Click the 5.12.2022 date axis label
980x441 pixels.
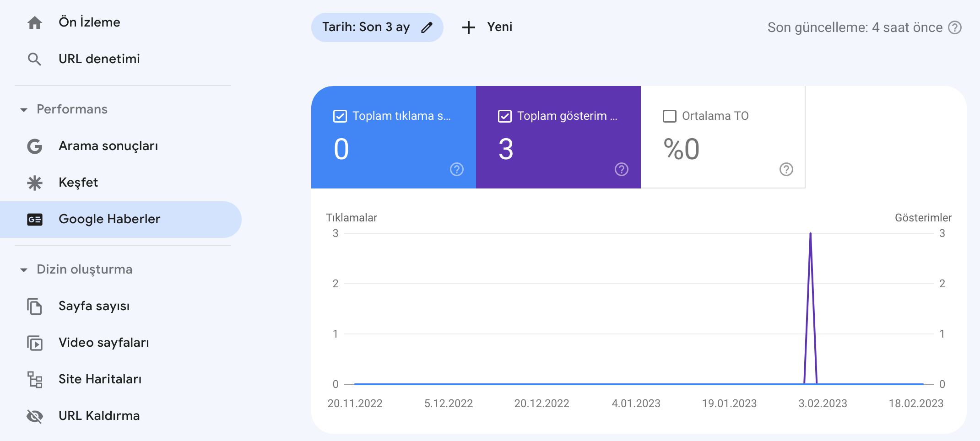449,403
